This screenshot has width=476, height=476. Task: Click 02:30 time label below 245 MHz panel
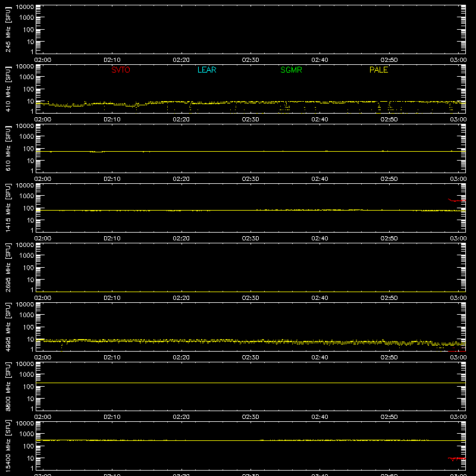point(250,60)
